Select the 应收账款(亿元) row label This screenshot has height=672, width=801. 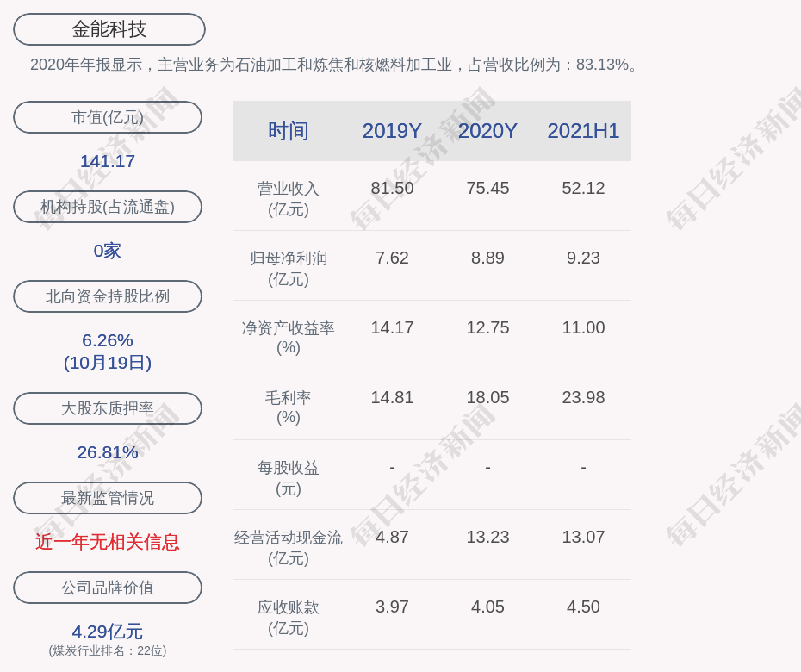click(289, 618)
